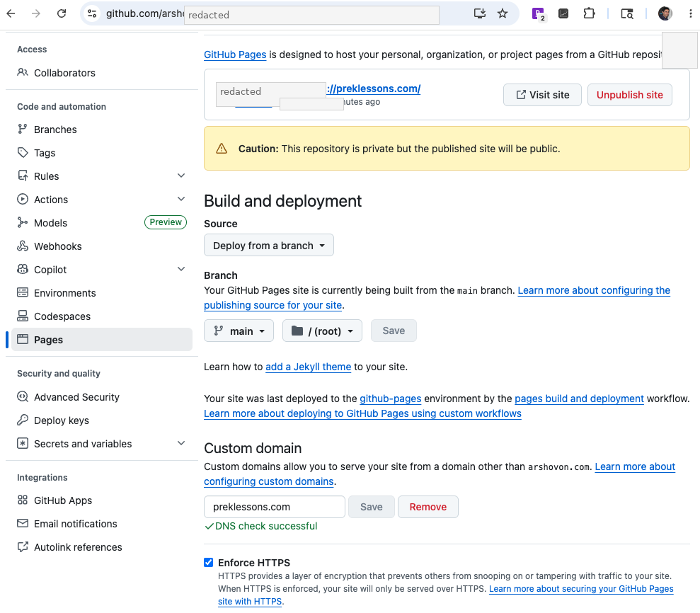
Task: Click the Tags tag icon
Action: point(23,152)
